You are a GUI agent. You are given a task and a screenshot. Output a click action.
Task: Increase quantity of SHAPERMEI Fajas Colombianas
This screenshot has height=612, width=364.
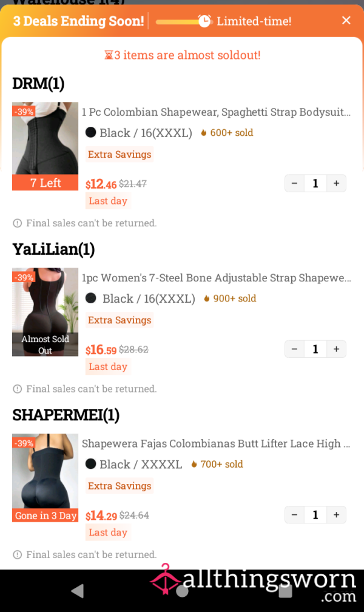click(336, 515)
